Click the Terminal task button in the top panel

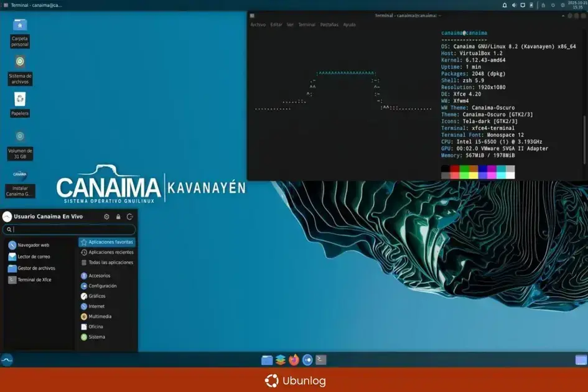point(33,5)
